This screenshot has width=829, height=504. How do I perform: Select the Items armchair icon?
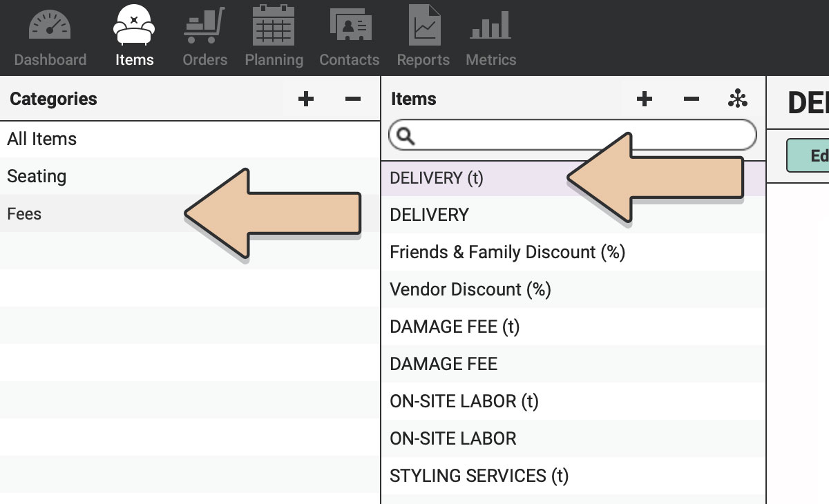134,25
